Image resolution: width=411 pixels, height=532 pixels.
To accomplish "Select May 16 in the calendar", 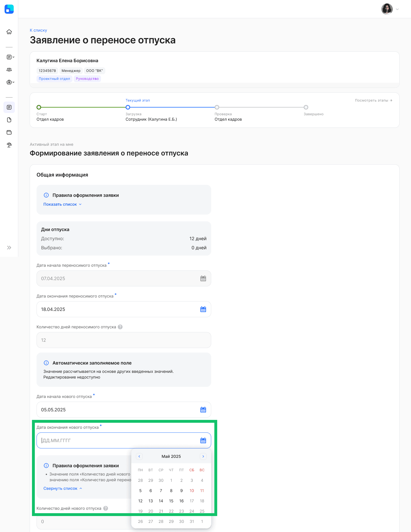I will pyautogui.click(x=182, y=501).
